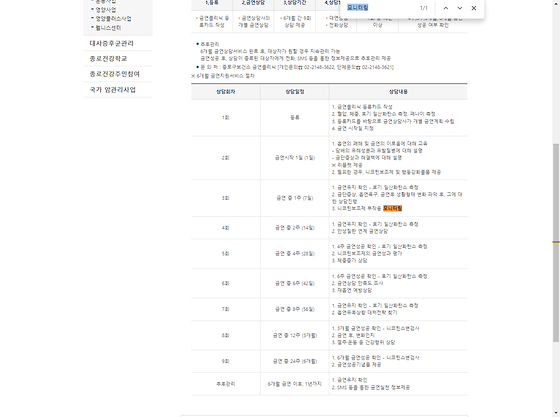Click the orange find marker on scrollbar
The height and width of the screenshot is (417, 560).
click(x=556, y=242)
